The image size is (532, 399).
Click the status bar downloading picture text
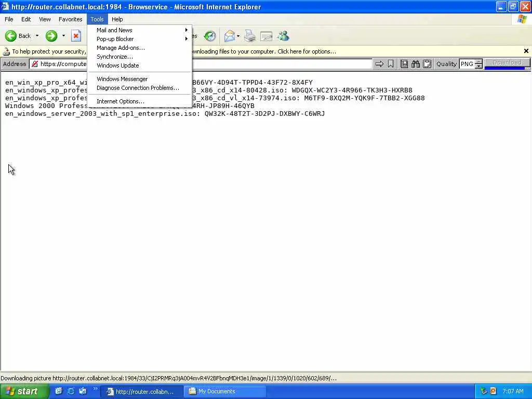169,378
